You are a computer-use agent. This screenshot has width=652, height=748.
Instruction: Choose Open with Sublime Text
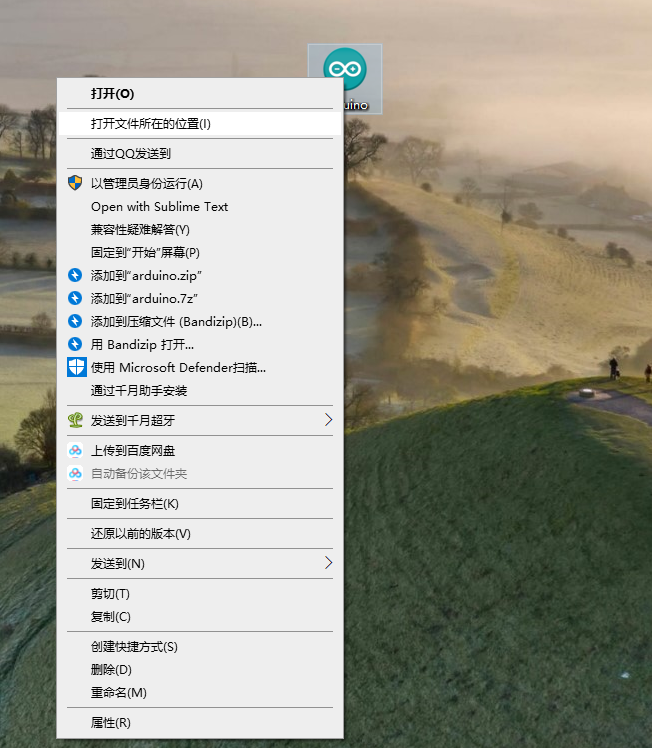200,207
